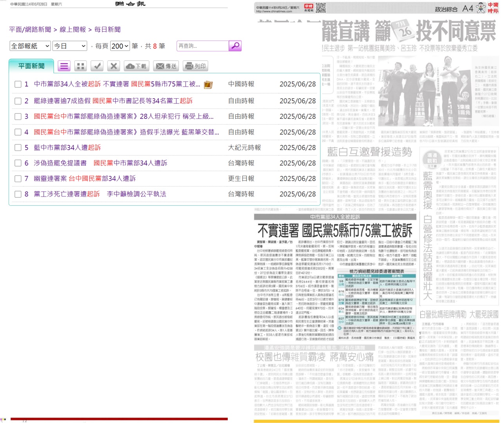Tick the checkbox for article 1
Viewport: 504px width, 423px height.
tap(18, 84)
